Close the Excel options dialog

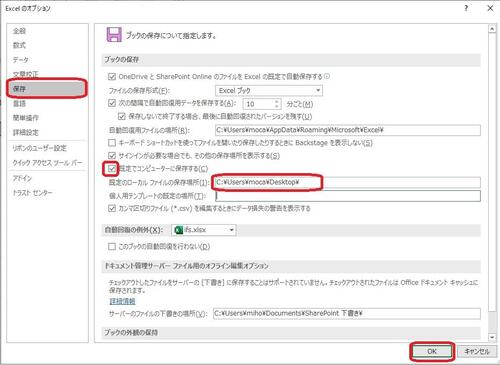point(490,8)
